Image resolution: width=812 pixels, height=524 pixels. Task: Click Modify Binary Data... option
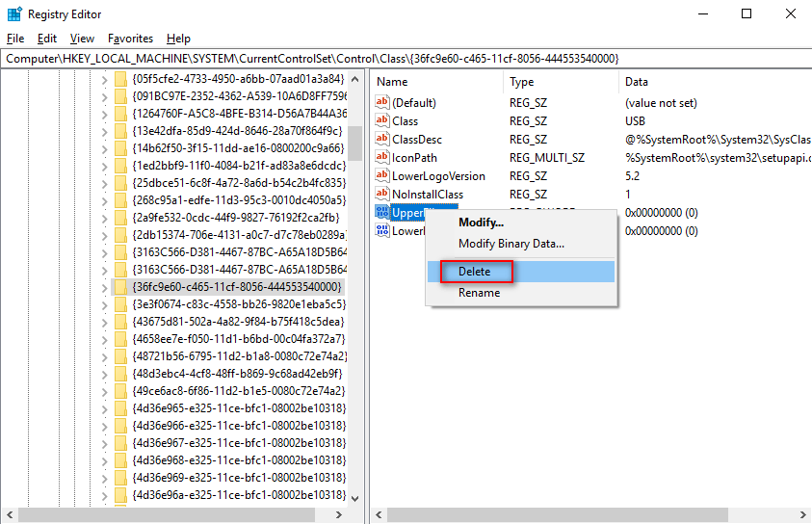click(511, 244)
